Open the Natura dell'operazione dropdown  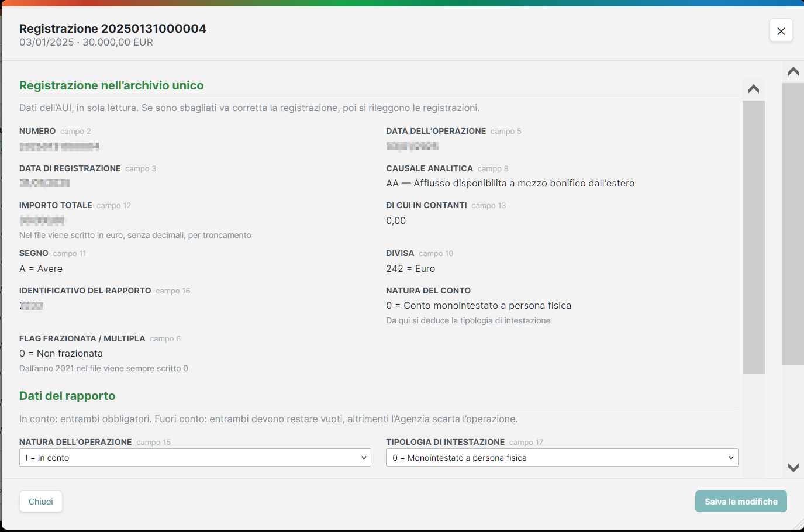pyautogui.click(x=195, y=458)
